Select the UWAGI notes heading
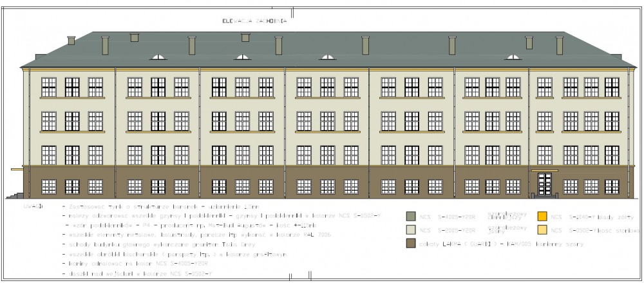The height and width of the screenshot is (283, 644). (x=33, y=206)
